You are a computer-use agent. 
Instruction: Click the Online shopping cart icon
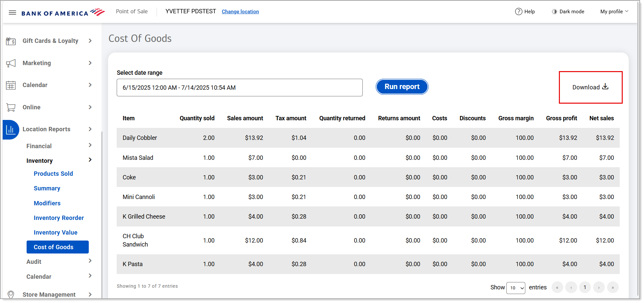[11, 107]
